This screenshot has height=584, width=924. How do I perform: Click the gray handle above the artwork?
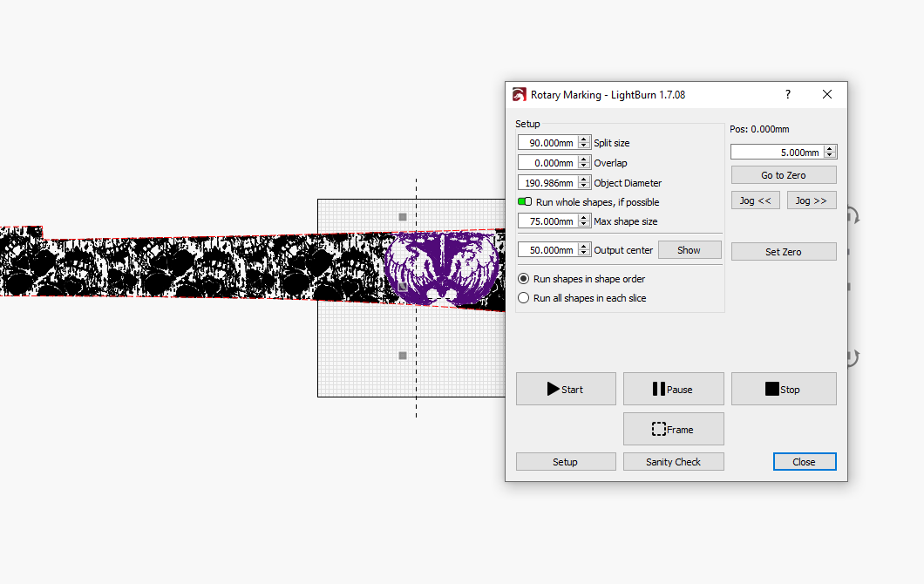point(403,217)
